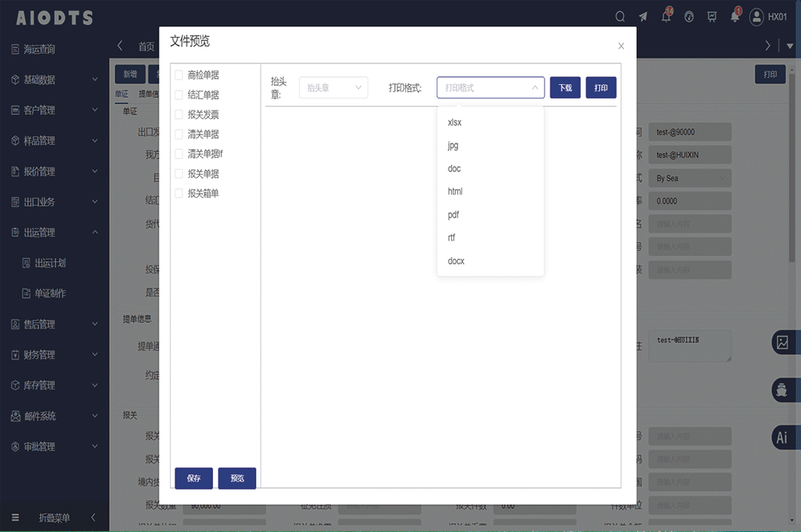The image size is (801, 532).
Task: Check the 报关箱单 checkbox
Action: [179, 193]
